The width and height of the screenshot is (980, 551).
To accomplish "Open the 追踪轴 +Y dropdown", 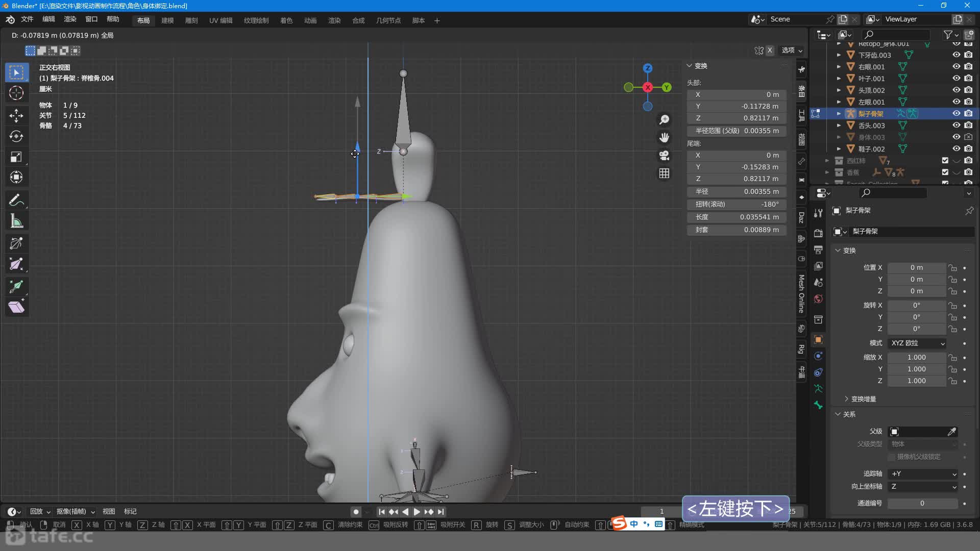I will click(923, 474).
